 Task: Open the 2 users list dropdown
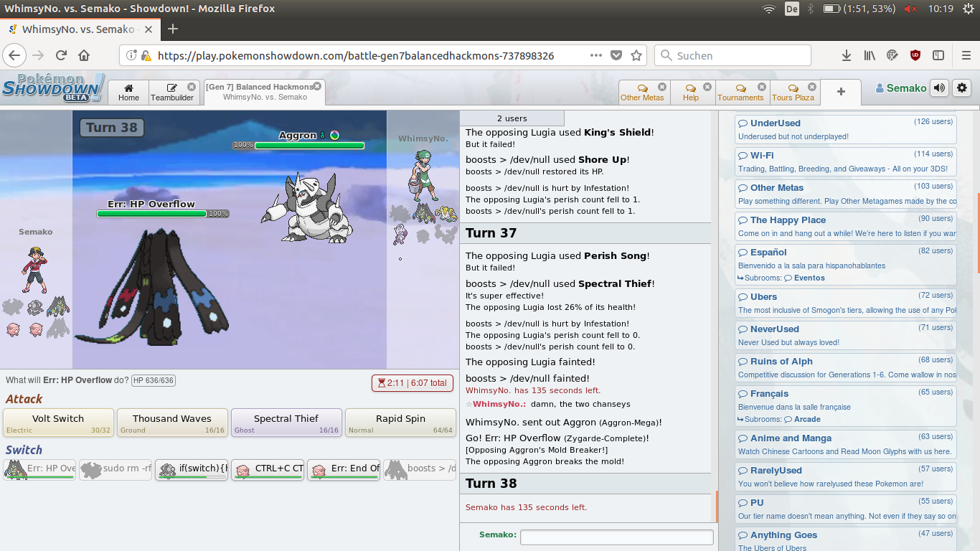pyautogui.click(x=512, y=118)
